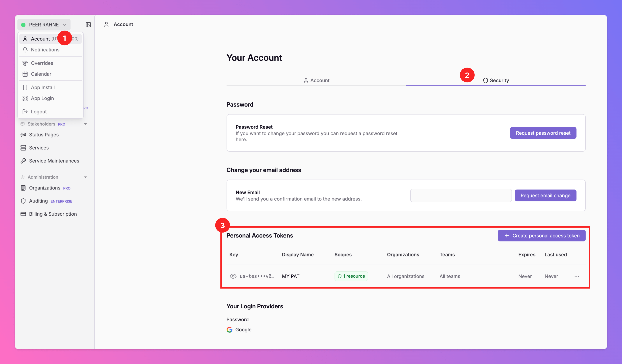Click Create personal access token
Image resolution: width=622 pixels, height=364 pixels.
(542, 236)
